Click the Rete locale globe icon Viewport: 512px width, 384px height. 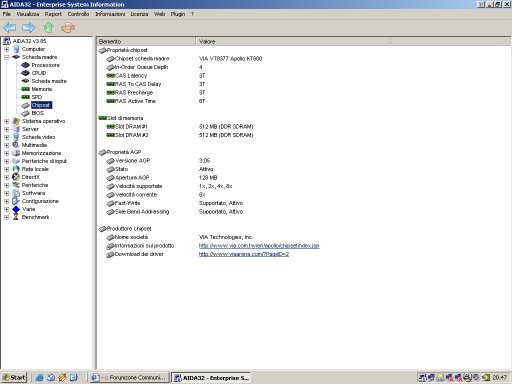(x=16, y=169)
